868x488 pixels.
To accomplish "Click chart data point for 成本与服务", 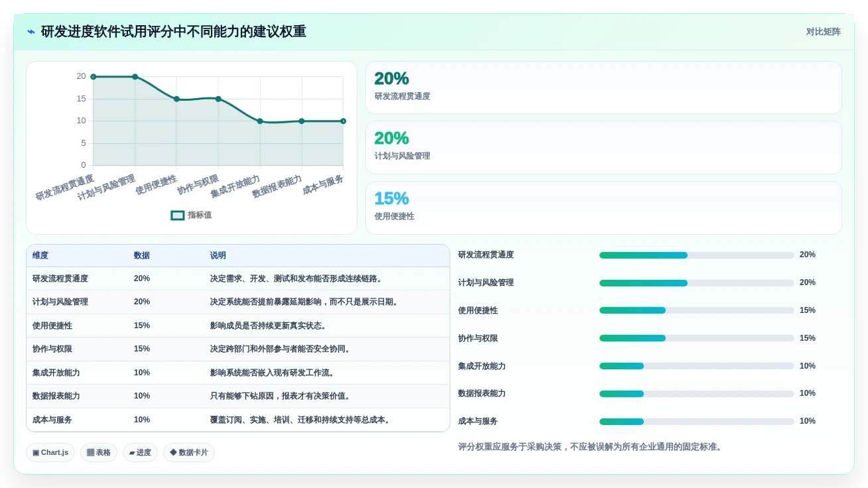I will (343, 121).
